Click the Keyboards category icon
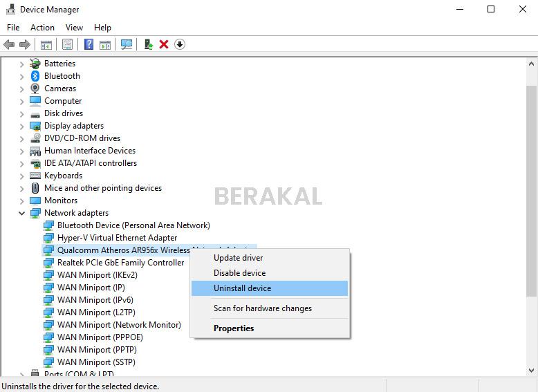Screen dimensions: 538x392 tap(35, 176)
